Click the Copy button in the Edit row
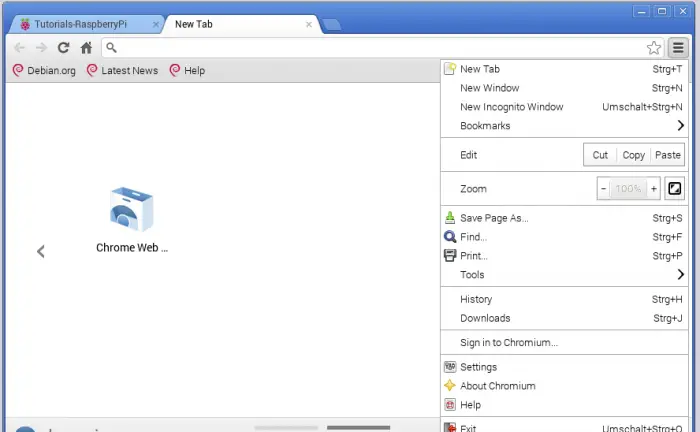Viewport: 700px width, 432px height. [x=633, y=155]
